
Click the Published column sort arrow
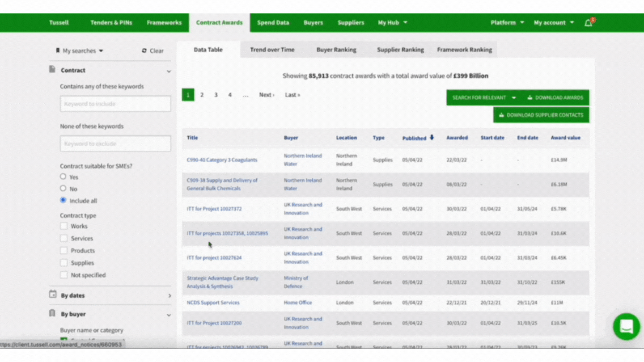click(x=432, y=138)
